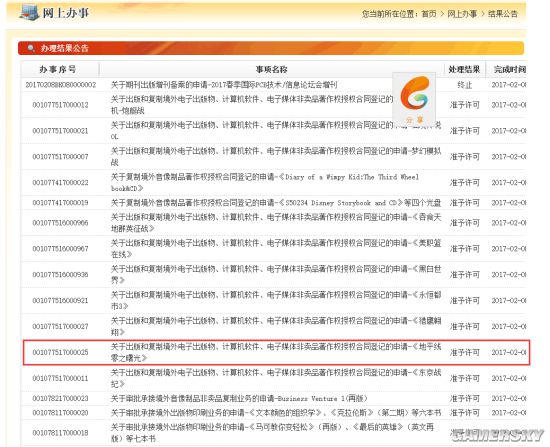Click the computer icon beside 网上办事
The height and width of the screenshot is (447, 550).
coord(29,13)
